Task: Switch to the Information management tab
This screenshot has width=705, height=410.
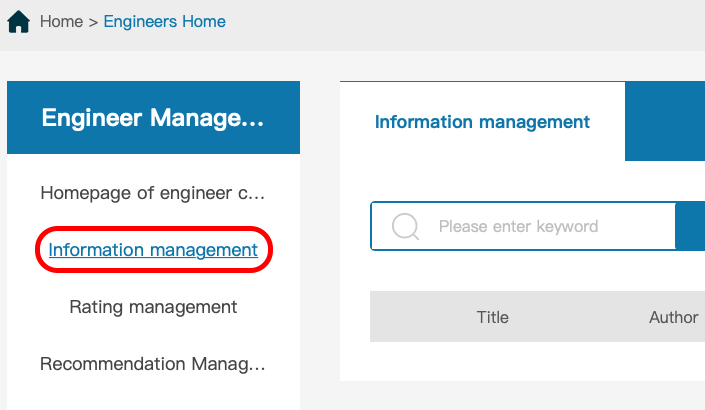Action: pyautogui.click(x=482, y=122)
